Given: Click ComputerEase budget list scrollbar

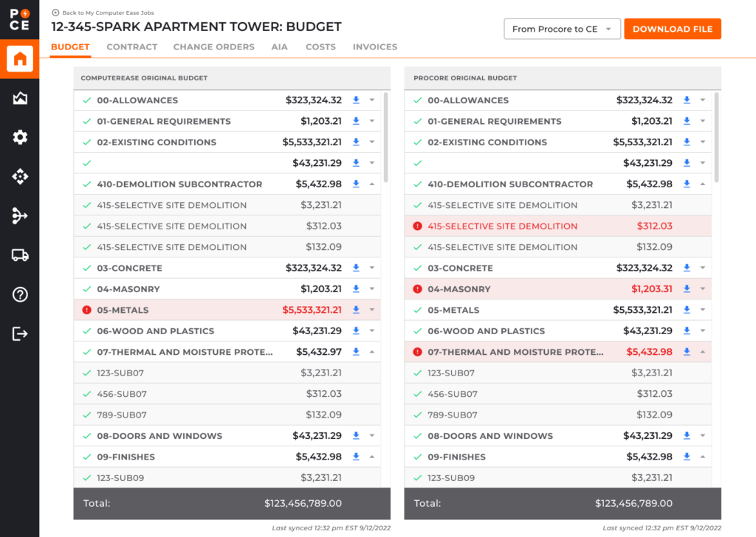Looking at the screenshot, I should [385, 137].
